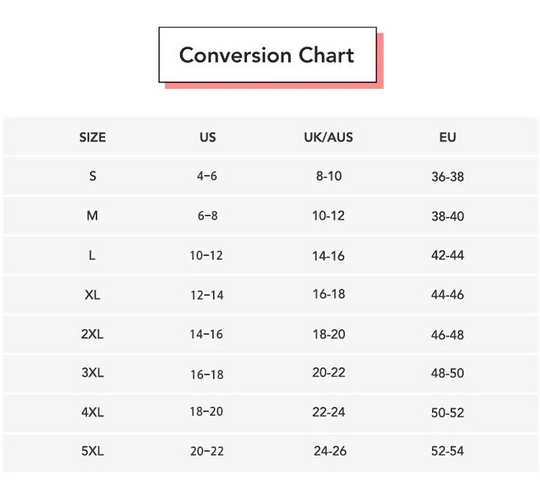The height and width of the screenshot is (488, 540).
Task: Pick the 4XL size label
Action: [x=92, y=412]
